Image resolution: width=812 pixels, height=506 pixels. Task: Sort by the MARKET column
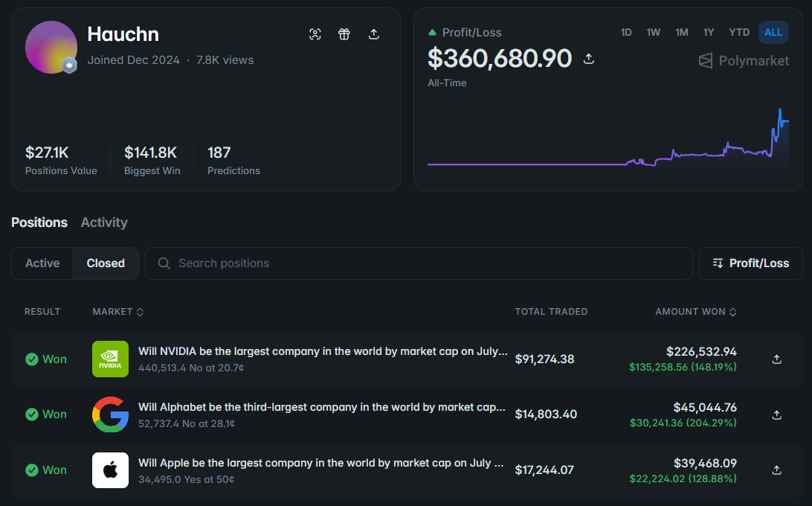[x=118, y=312]
